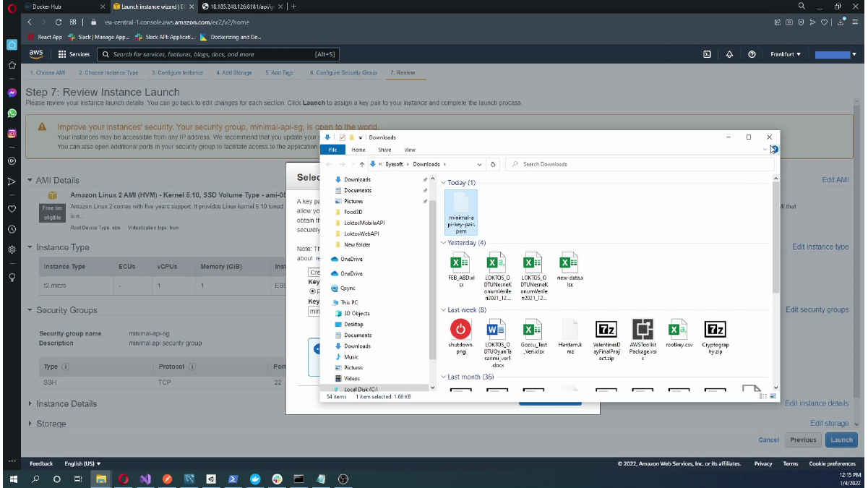
Task: Open AWS CloudShell icon in header
Action: tap(707, 54)
